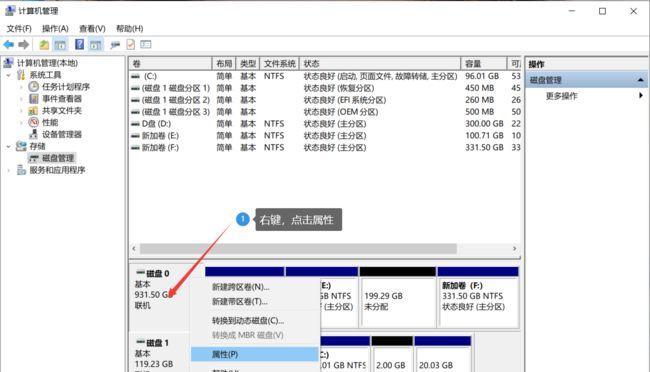Select 服务和应用程序 icon in tree
This screenshot has width=650, height=372.
pyautogui.click(x=21, y=170)
